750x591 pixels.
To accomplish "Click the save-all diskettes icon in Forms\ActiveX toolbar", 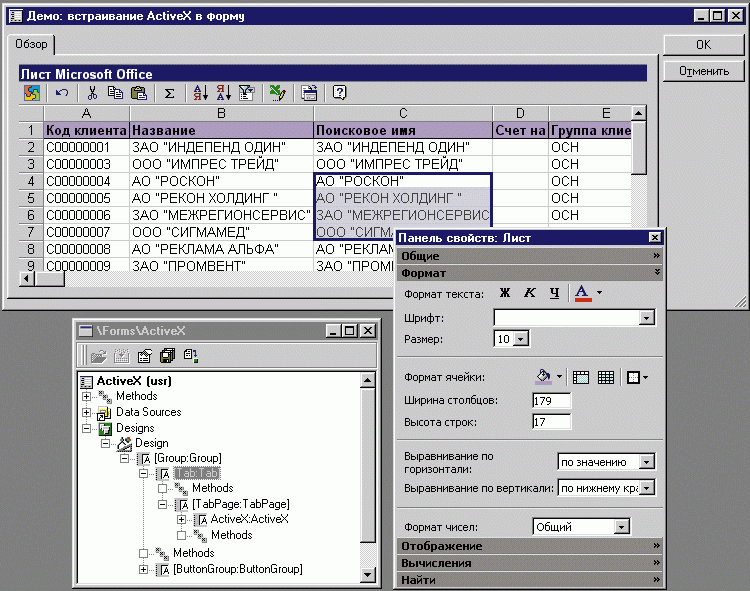I will click(x=167, y=355).
